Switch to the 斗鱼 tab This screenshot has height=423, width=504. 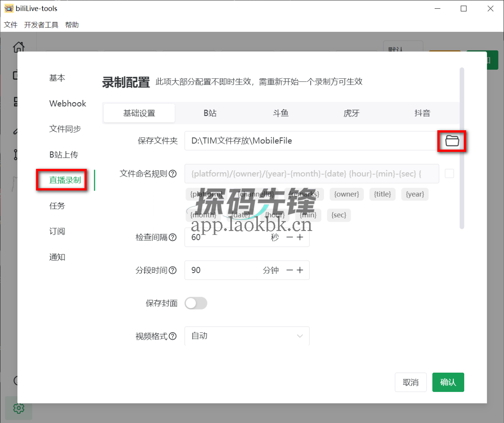pos(281,113)
